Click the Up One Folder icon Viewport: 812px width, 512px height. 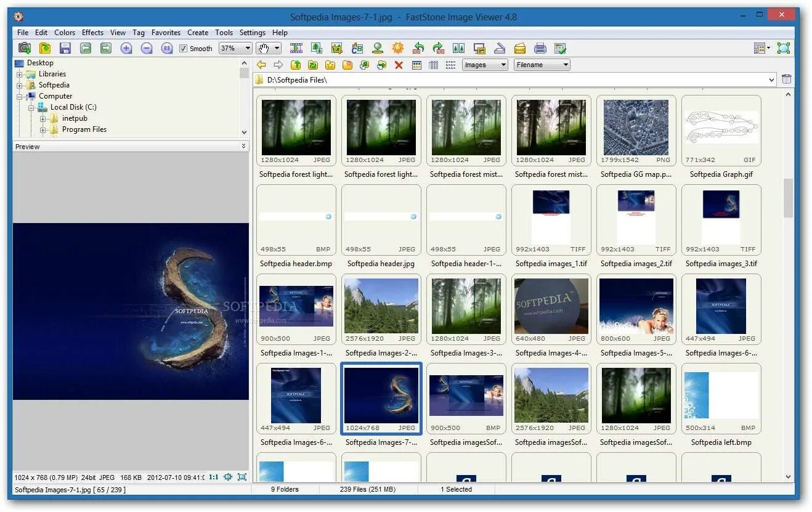click(296, 65)
